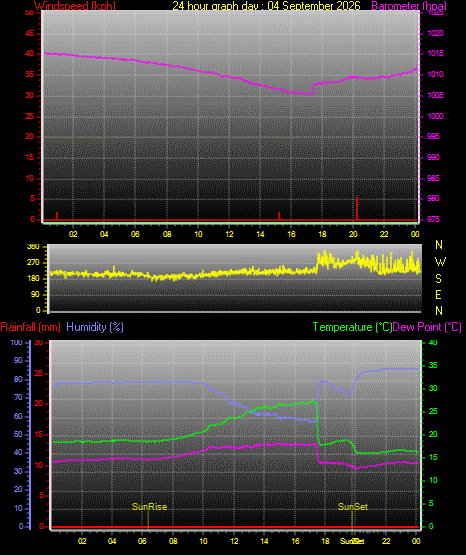Image resolution: width=466 pixels, height=555 pixels.
Task: Click the 60 value on the humidity axis
Action: coord(18,416)
